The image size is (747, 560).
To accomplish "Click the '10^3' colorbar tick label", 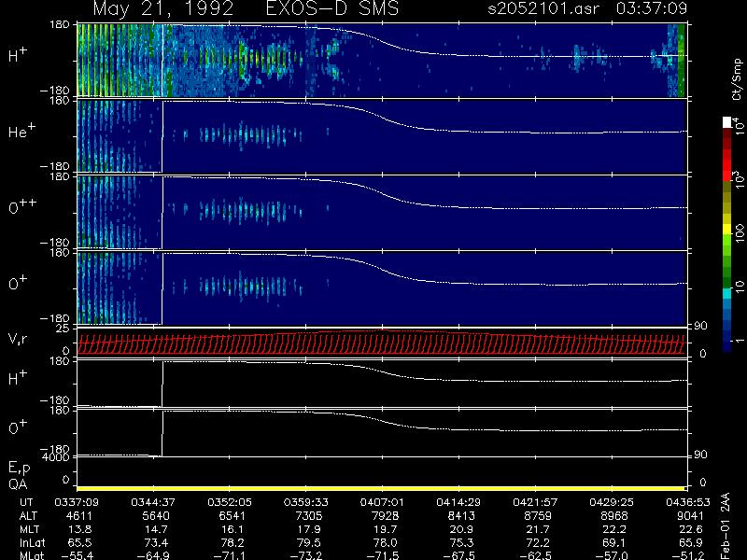I will (x=739, y=177).
